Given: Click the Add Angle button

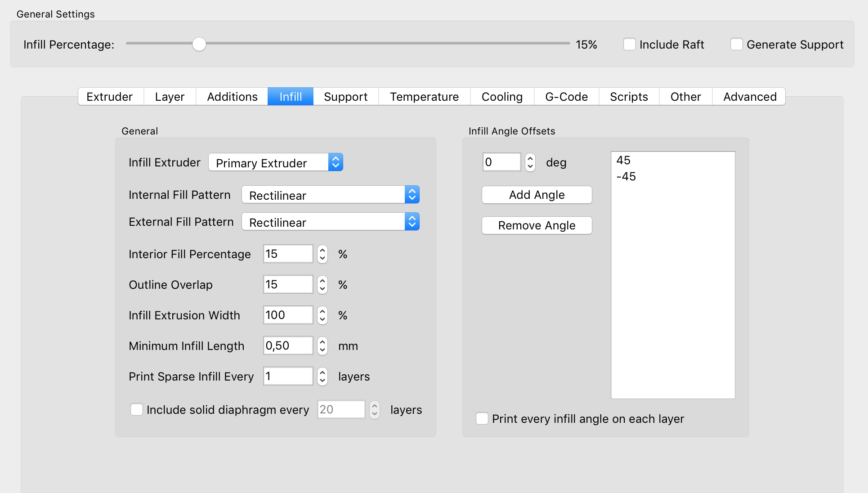Looking at the screenshot, I should (x=537, y=195).
